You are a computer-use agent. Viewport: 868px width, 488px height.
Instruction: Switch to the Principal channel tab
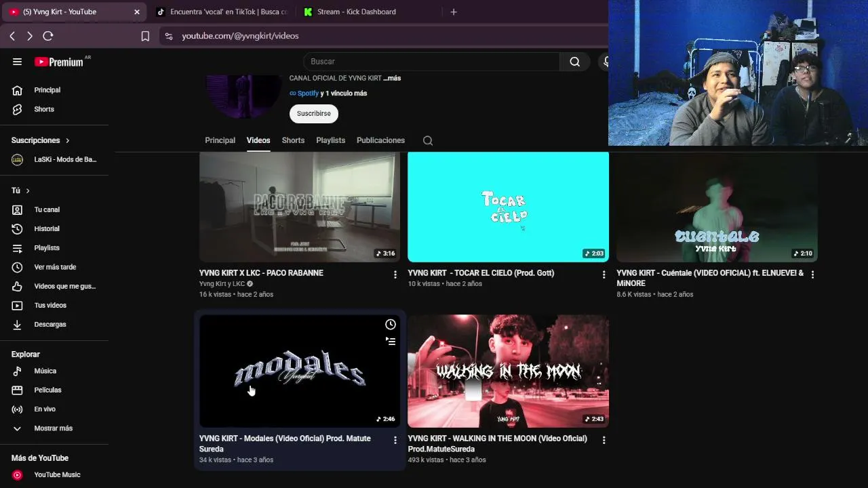[x=220, y=140]
